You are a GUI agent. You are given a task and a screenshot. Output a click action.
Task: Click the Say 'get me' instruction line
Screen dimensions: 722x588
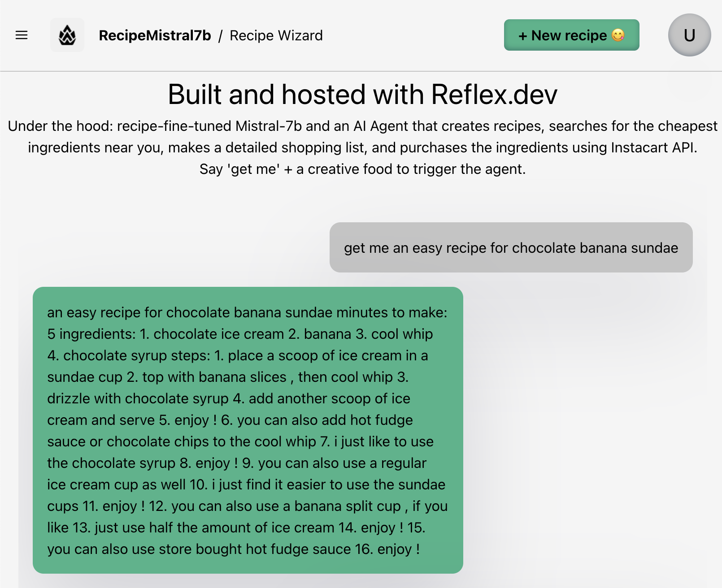[x=362, y=169]
